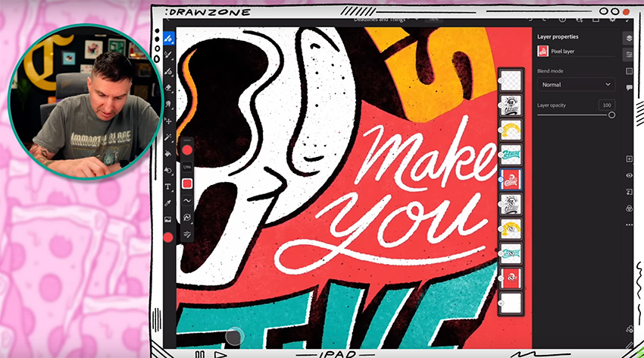Add a new layer with the plus icon
Image resolution: width=644 pixels, height=358 pixels.
629,159
